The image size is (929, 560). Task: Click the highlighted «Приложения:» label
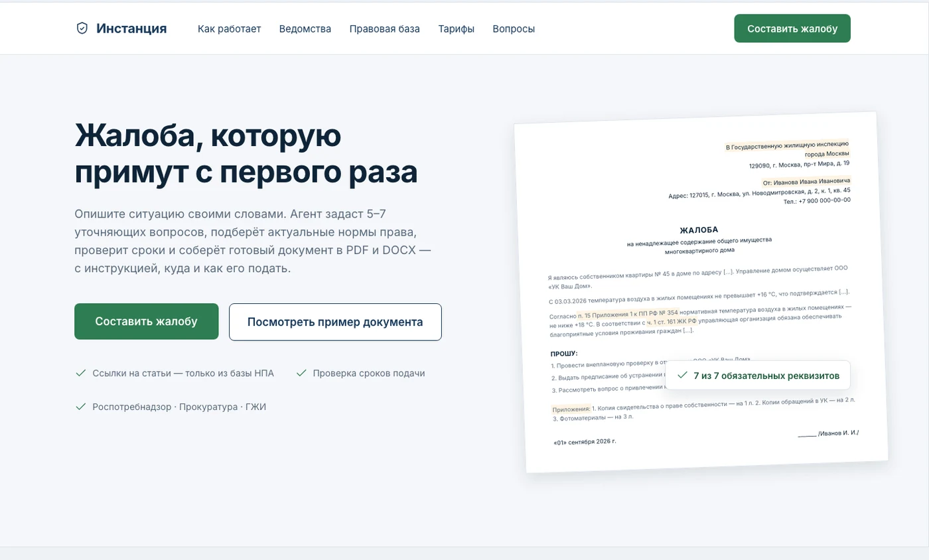(x=571, y=409)
